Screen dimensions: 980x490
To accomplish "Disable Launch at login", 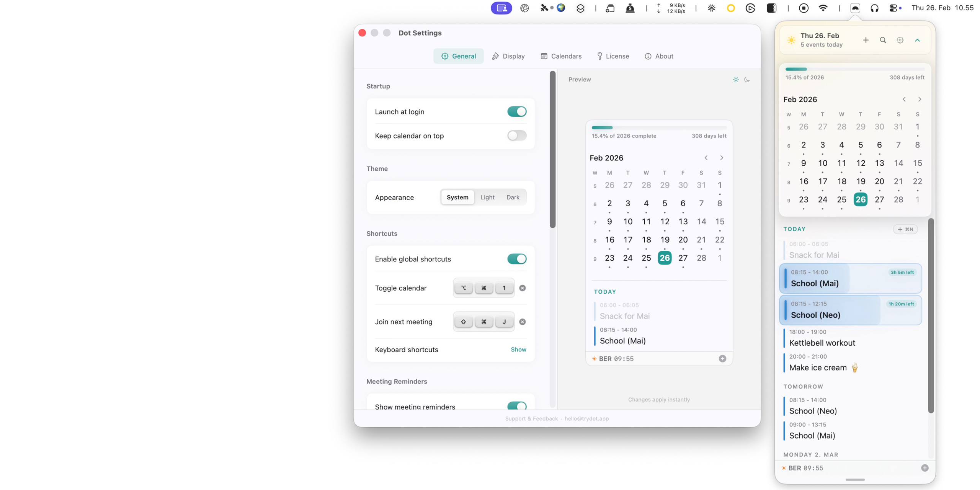I will coord(516,111).
